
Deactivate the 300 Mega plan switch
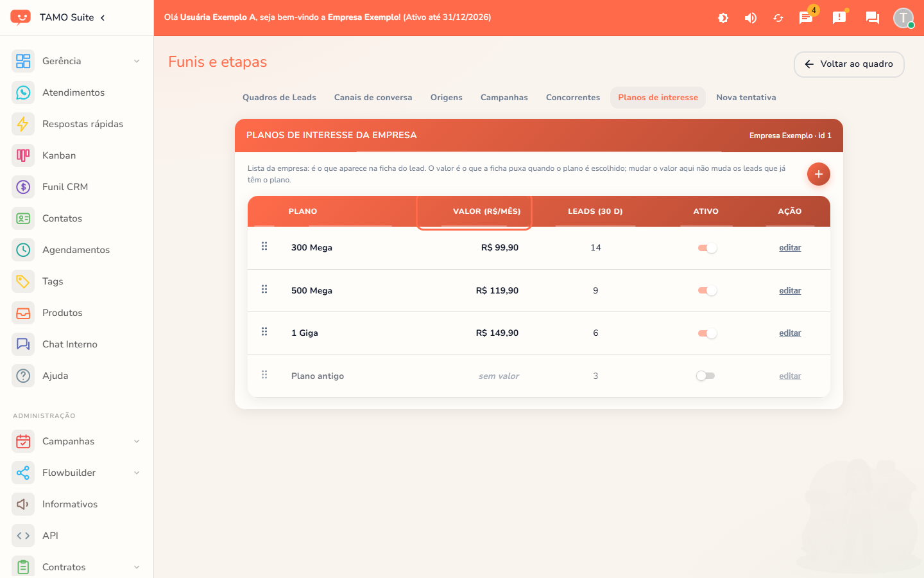pyautogui.click(x=707, y=248)
